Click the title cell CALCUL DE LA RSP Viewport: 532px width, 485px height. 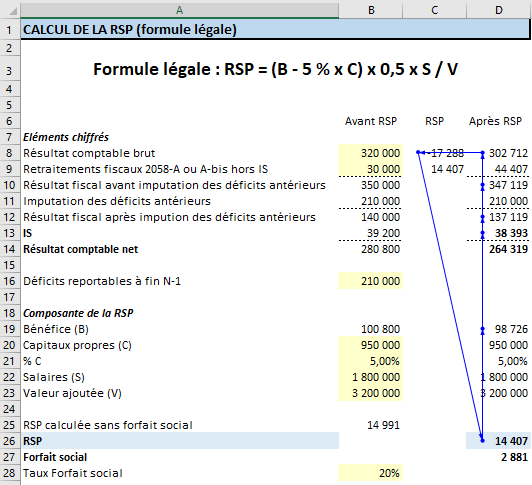pyautogui.click(x=275, y=29)
